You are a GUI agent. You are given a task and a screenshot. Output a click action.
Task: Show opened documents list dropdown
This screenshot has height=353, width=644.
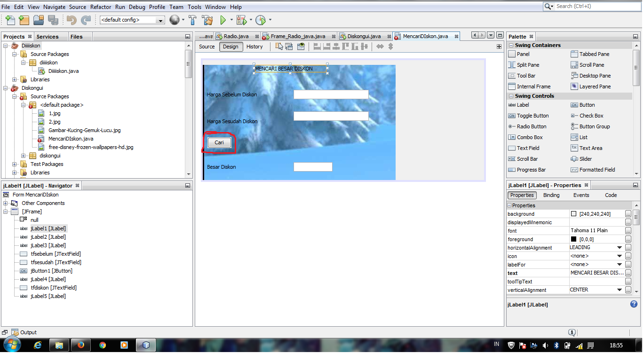pos(491,36)
